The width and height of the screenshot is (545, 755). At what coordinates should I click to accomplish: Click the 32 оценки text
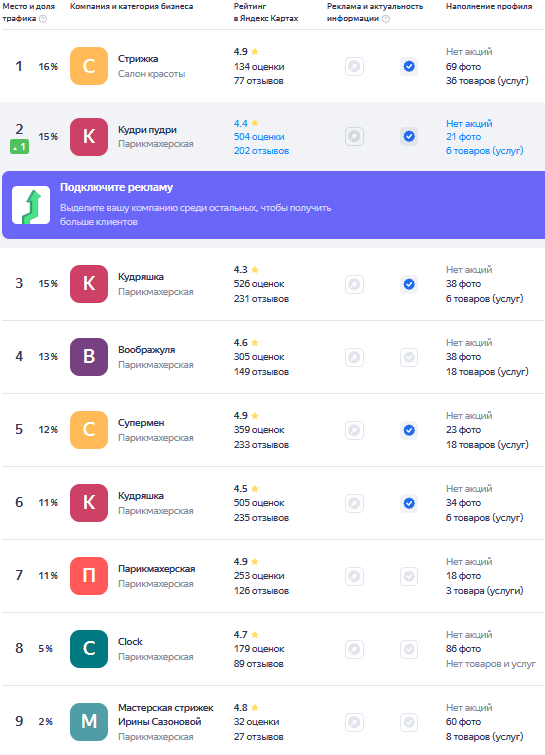click(x=257, y=722)
